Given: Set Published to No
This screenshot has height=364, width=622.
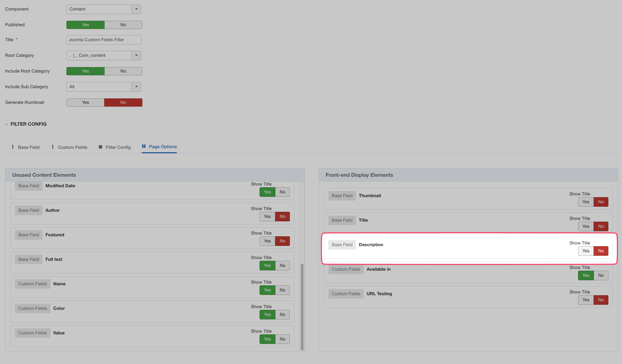Looking at the screenshot, I should tap(123, 25).
